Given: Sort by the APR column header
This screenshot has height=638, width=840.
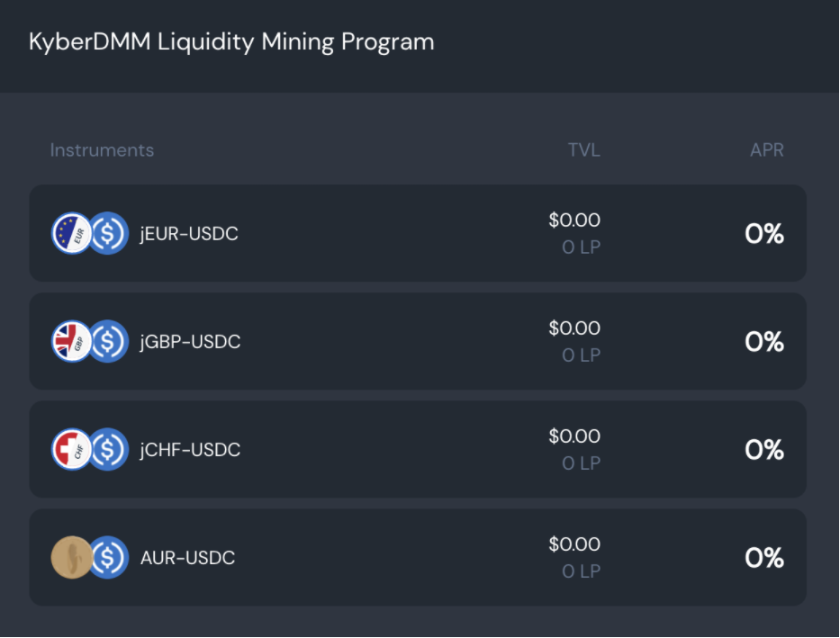Looking at the screenshot, I should tap(766, 150).
